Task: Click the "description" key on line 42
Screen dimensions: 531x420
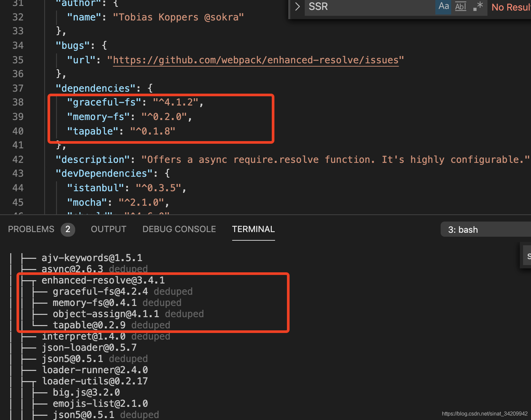Action: pos(93,160)
